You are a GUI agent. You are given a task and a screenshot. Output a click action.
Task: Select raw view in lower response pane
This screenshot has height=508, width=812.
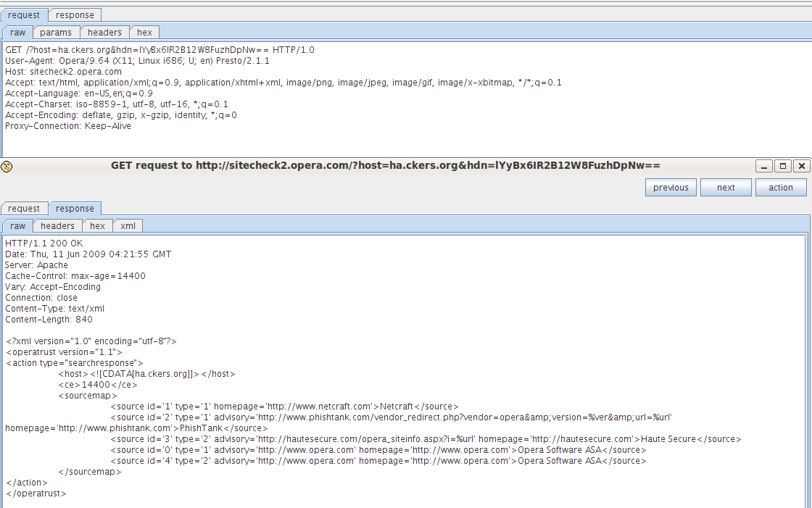point(17,226)
